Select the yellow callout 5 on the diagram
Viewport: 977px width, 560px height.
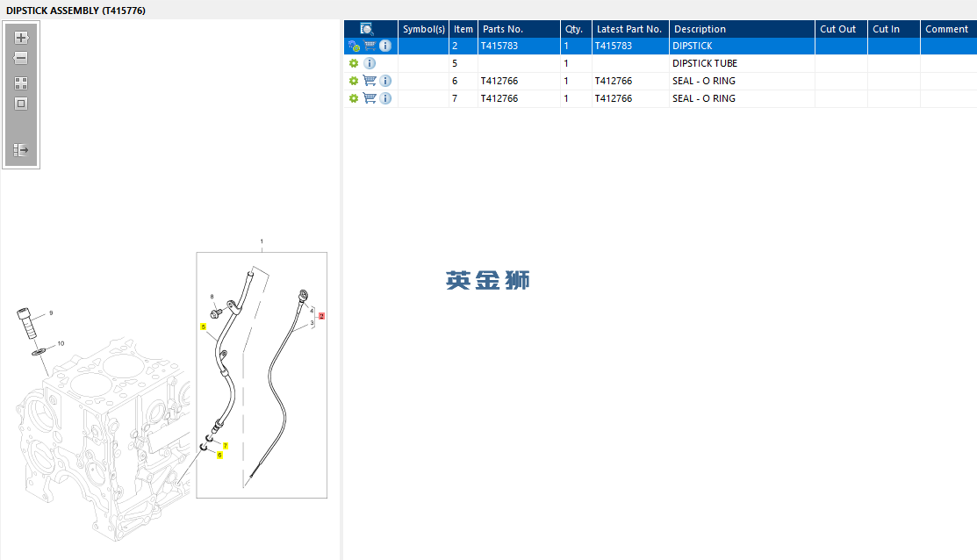click(x=203, y=327)
